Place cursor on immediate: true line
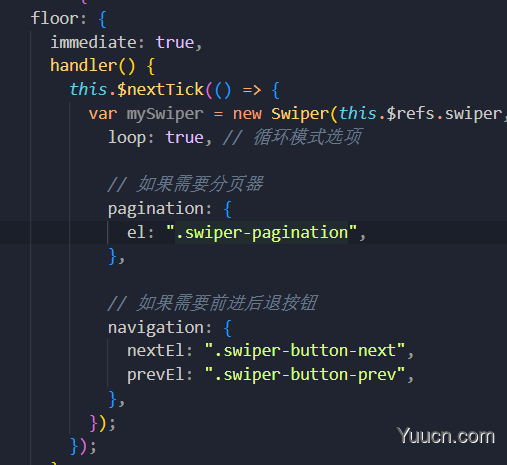The width and height of the screenshot is (507, 465). (x=126, y=42)
